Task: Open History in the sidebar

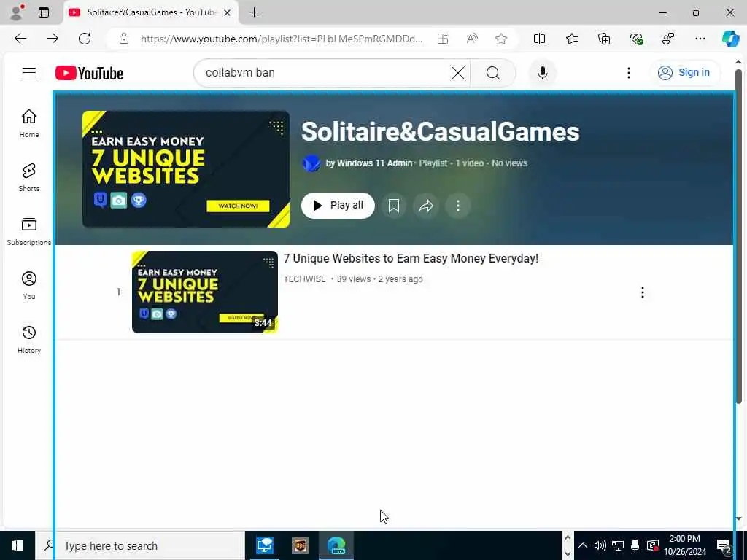Action: [29, 339]
